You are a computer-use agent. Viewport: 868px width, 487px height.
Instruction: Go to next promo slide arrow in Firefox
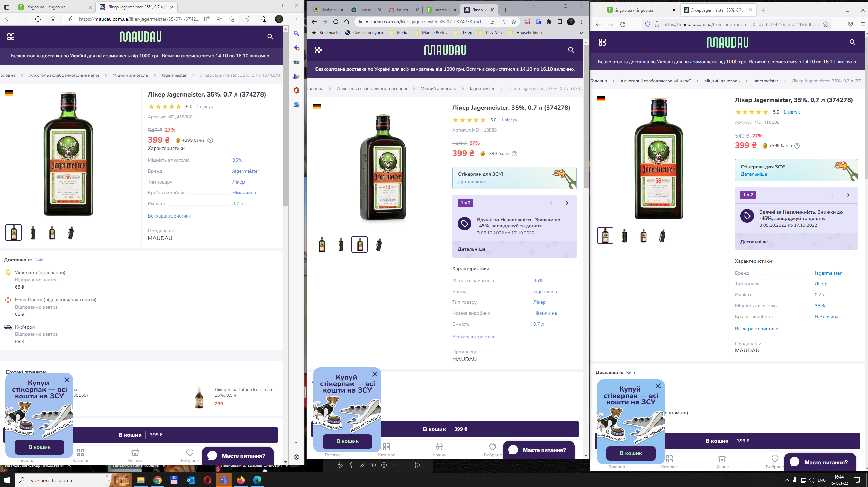pos(848,195)
